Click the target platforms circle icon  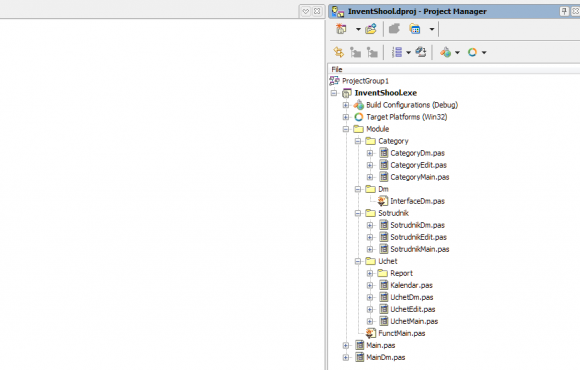[x=472, y=52]
